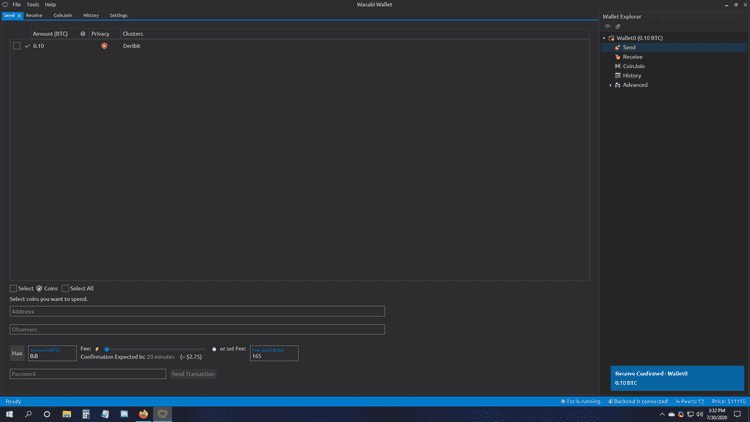Open Calculator from the taskbar
The height and width of the screenshot is (422, 750).
[86, 414]
